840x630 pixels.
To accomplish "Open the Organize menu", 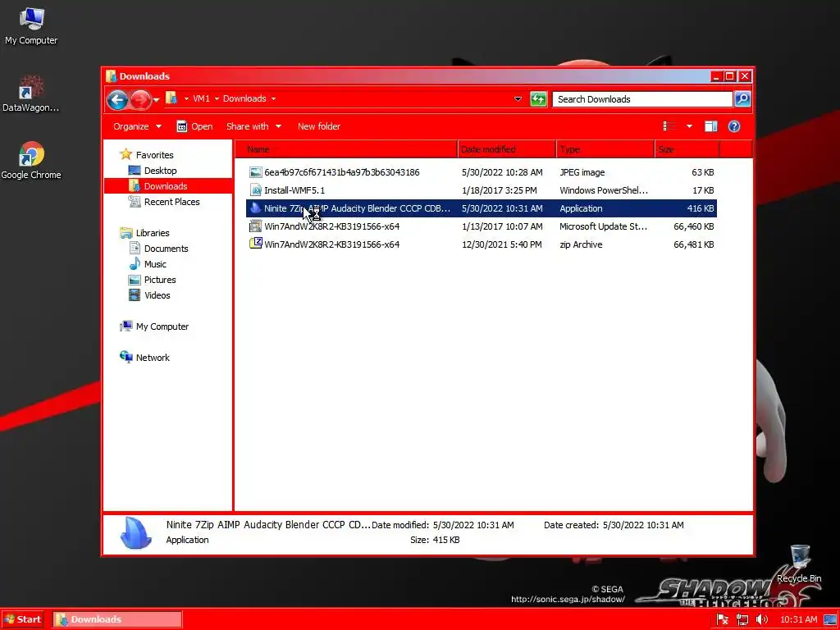I will click(x=137, y=126).
